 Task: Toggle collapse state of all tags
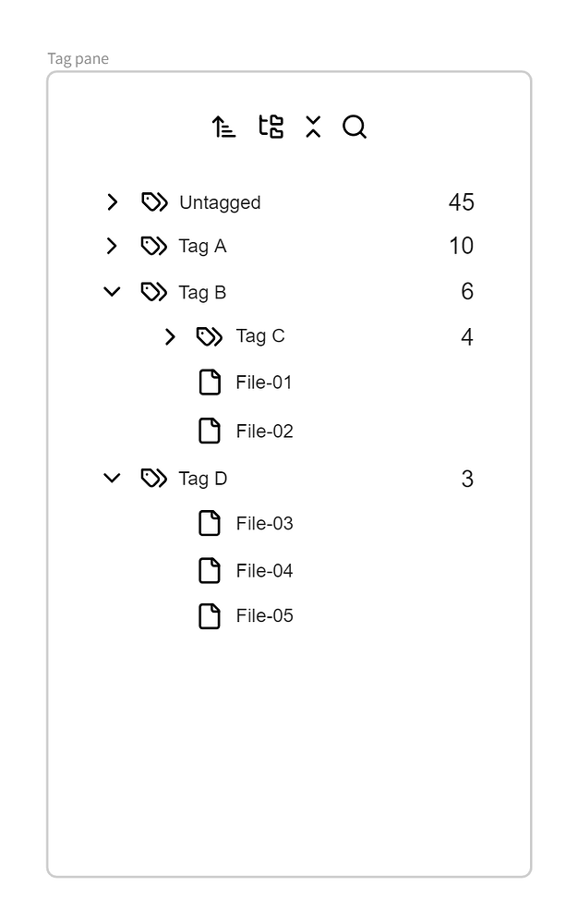(313, 127)
